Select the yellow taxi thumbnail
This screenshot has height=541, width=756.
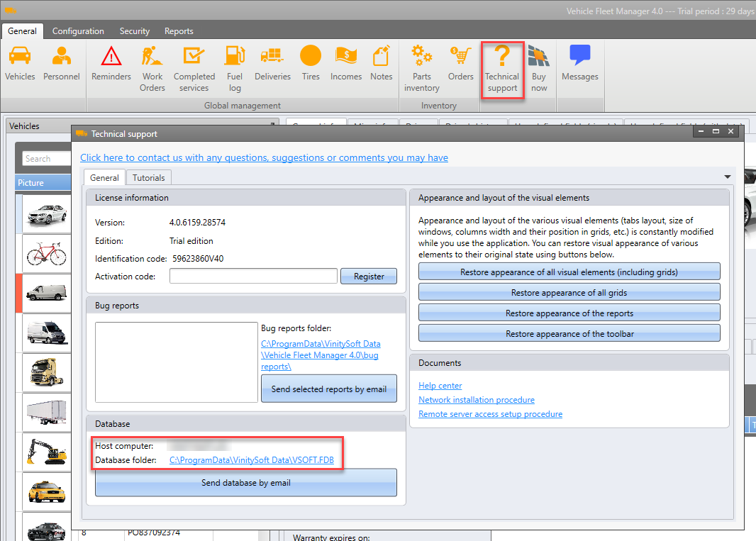coord(46,491)
